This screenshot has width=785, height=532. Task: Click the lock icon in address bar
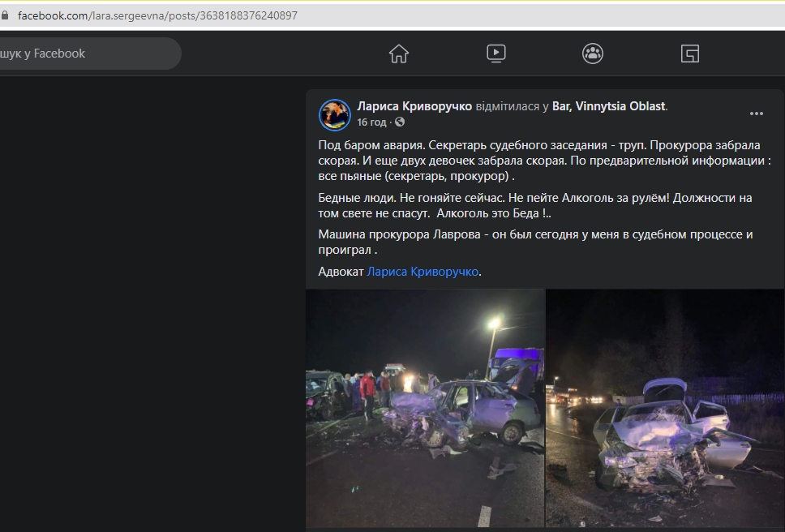point(5,15)
